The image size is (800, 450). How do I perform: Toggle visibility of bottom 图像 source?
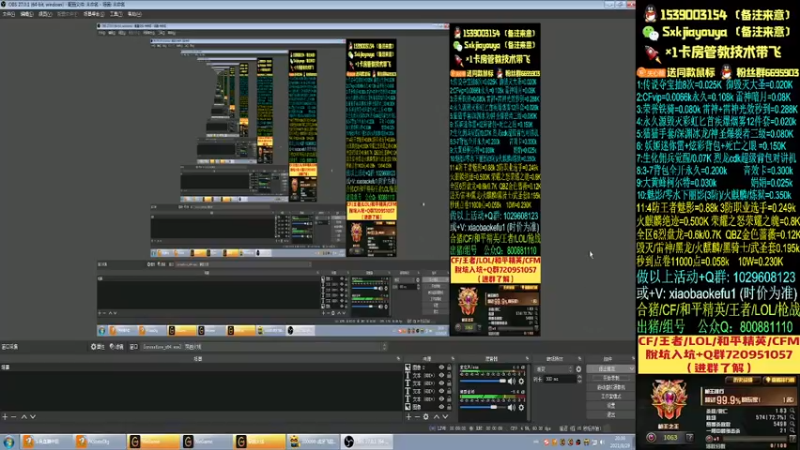pos(441,407)
